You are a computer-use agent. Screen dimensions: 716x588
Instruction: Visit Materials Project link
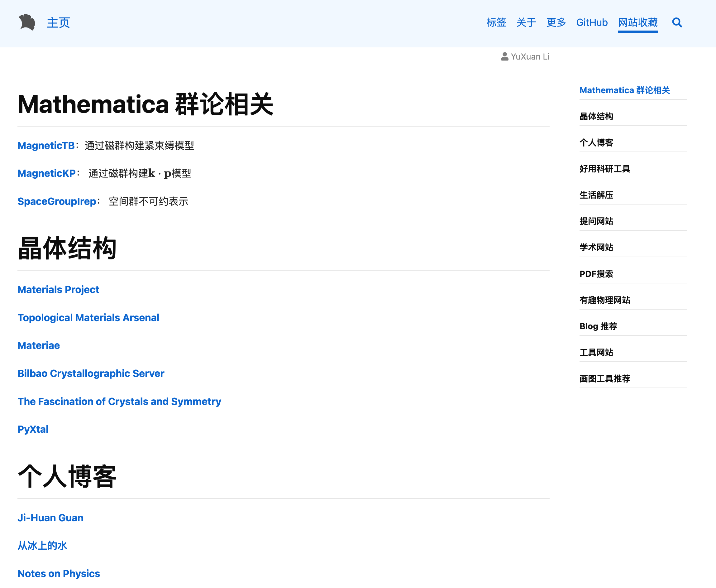coord(58,290)
